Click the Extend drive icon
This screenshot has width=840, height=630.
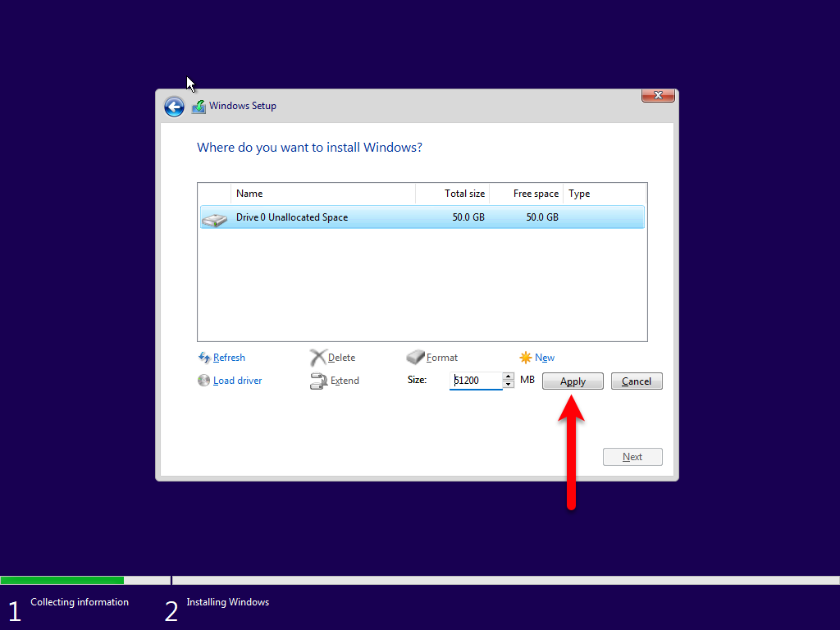[x=318, y=381]
